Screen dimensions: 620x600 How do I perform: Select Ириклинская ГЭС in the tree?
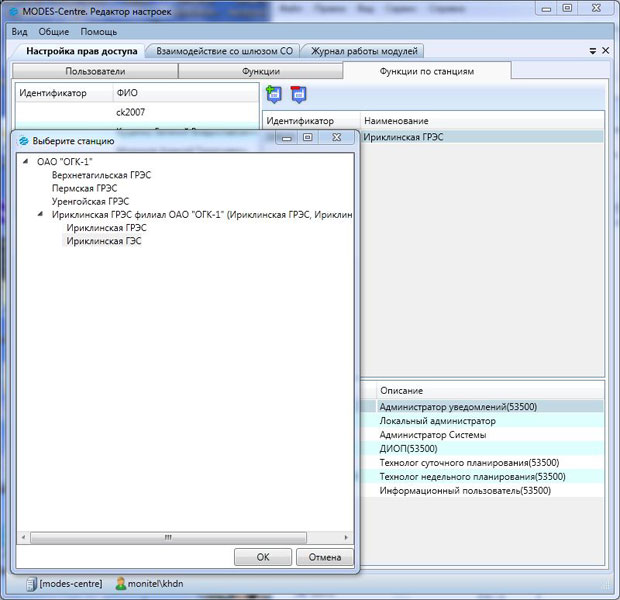pos(103,241)
